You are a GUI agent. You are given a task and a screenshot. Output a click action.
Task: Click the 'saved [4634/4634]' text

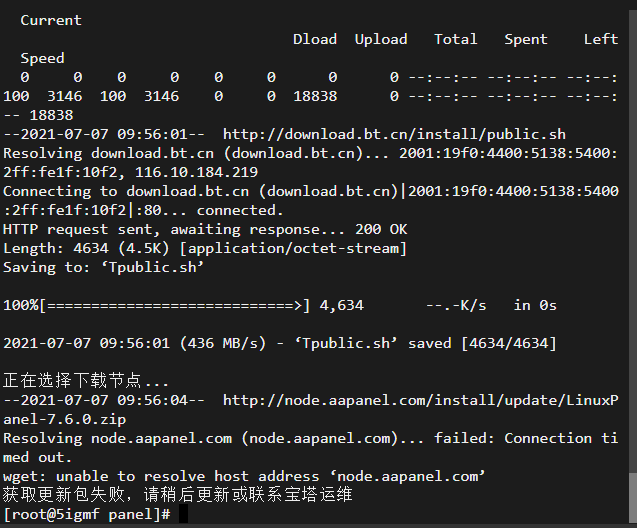(x=482, y=344)
